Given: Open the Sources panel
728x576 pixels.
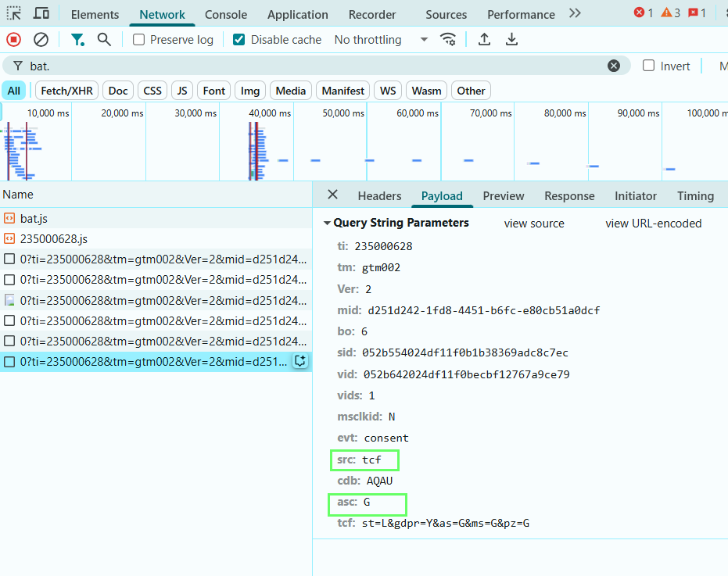Looking at the screenshot, I should click(446, 14).
